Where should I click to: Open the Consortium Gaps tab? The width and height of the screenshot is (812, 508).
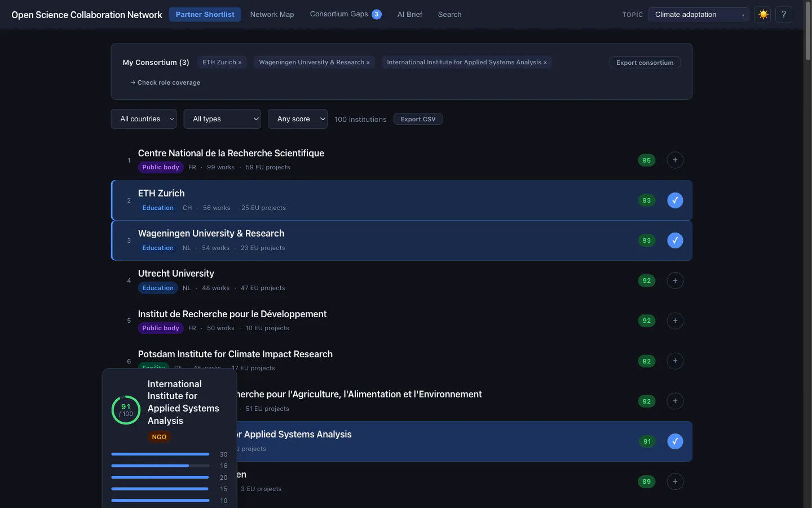pyautogui.click(x=346, y=15)
